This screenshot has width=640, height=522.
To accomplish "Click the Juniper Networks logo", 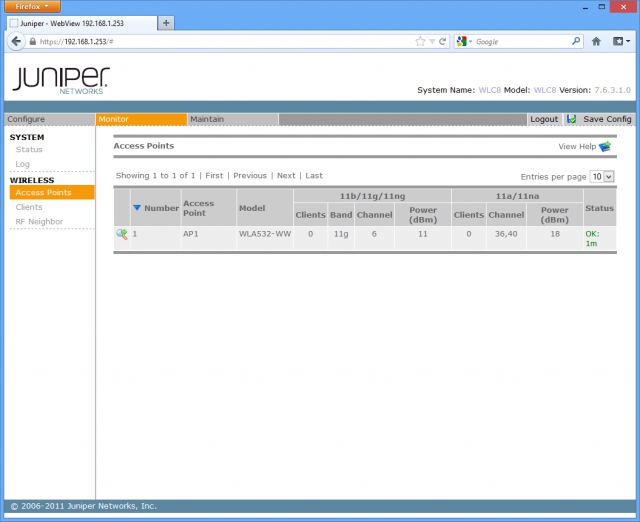I will tap(61, 80).
